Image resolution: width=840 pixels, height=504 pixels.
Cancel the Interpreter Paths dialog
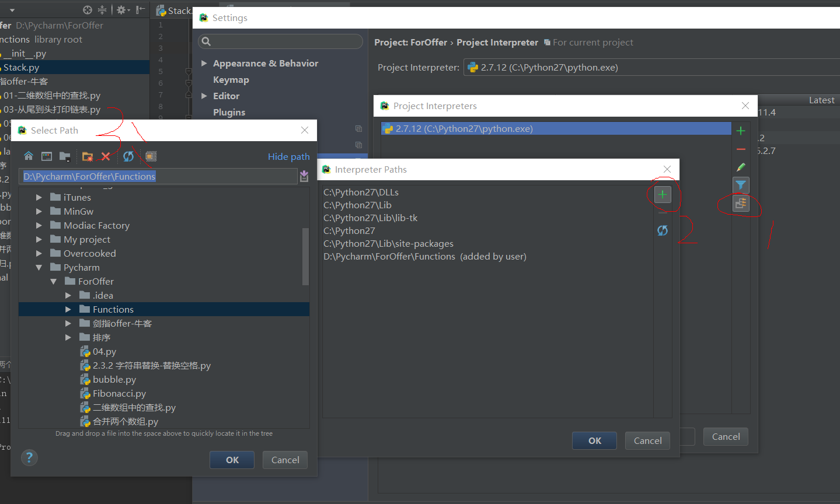[x=648, y=440]
